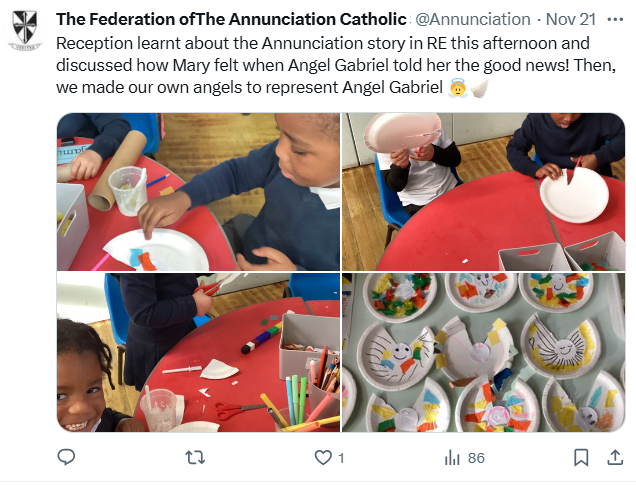Open photo of smiling child near scissors
Image resolution: width=636 pixels, height=486 pixels.
pyautogui.click(x=198, y=352)
